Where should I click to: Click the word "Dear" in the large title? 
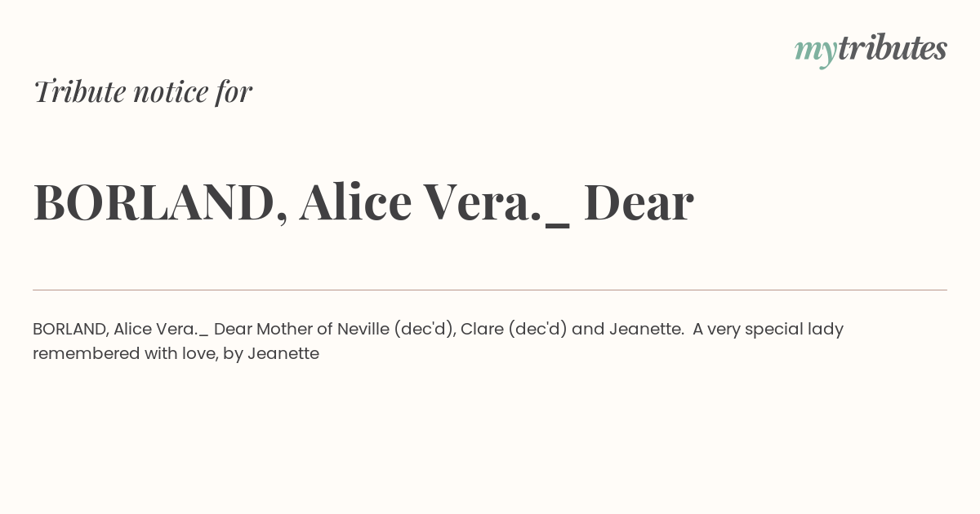(639, 202)
